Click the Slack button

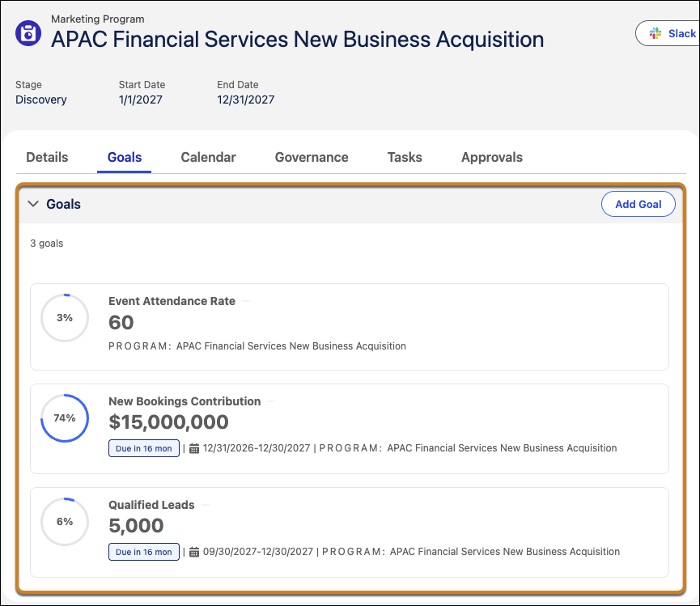point(668,33)
